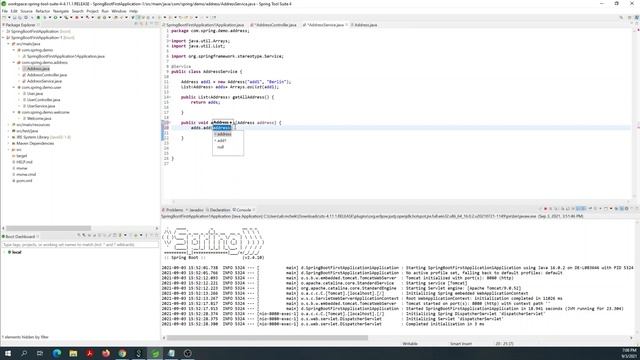640x360 pixels.
Task: Open UserService.java in Package Explorer
Action: [x=41, y=106]
